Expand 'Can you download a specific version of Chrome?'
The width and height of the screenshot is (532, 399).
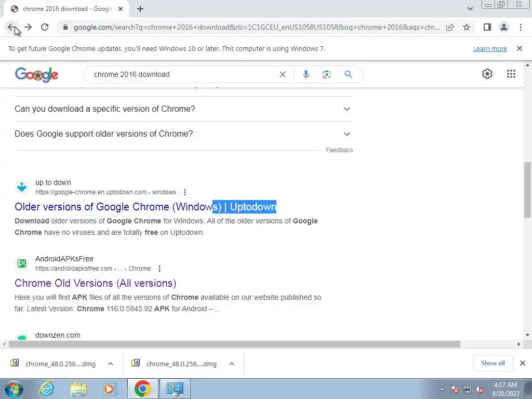click(x=184, y=109)
